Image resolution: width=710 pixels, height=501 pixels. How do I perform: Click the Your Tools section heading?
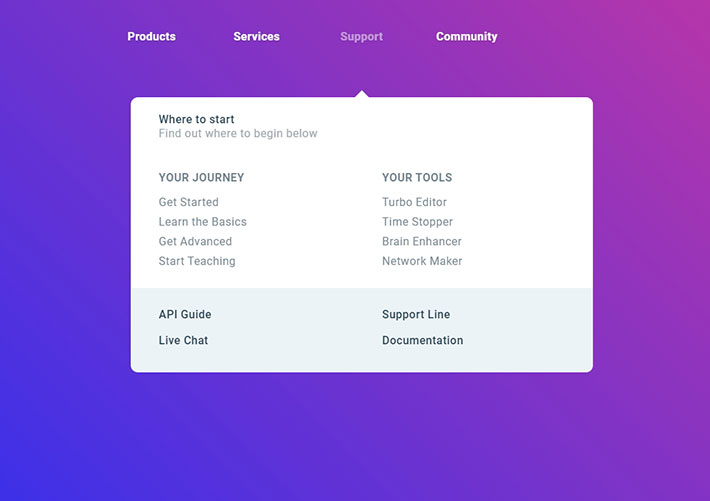click(x=417, y=178)
